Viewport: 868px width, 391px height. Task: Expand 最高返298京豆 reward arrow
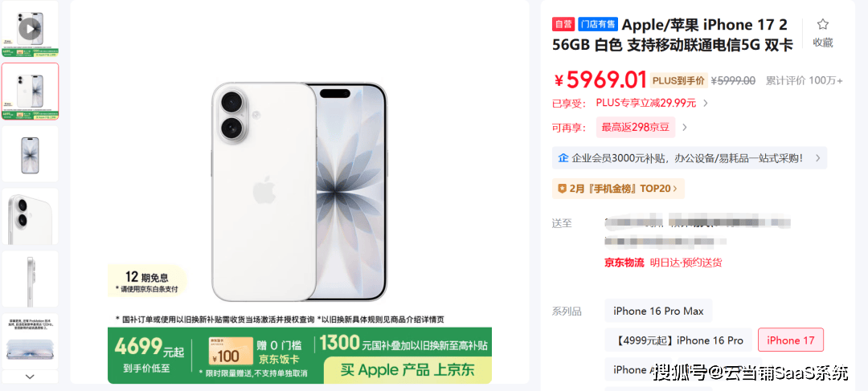(x=684, y=127)
